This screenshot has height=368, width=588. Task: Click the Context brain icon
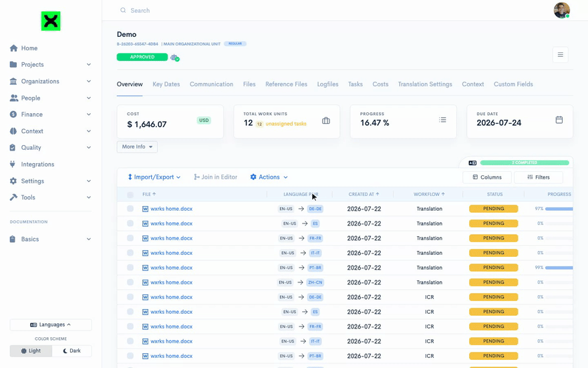coord(13,131)
